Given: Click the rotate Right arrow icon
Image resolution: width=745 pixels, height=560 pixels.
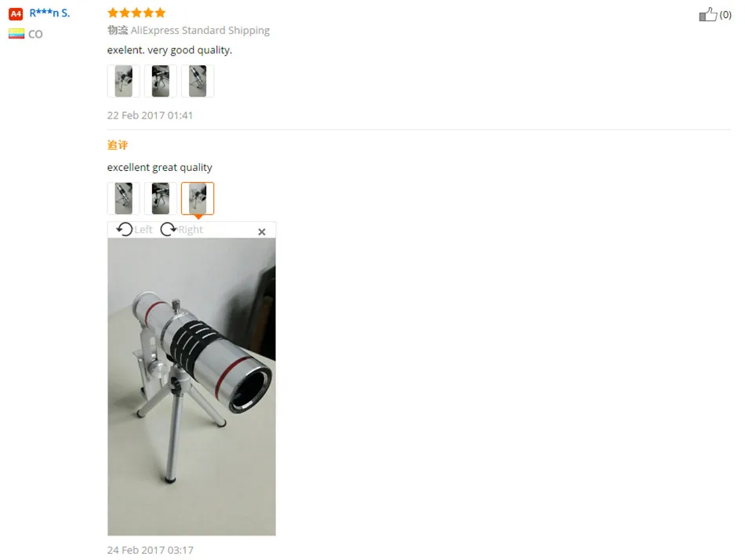Looking at the screenshot, I should 168,230.
